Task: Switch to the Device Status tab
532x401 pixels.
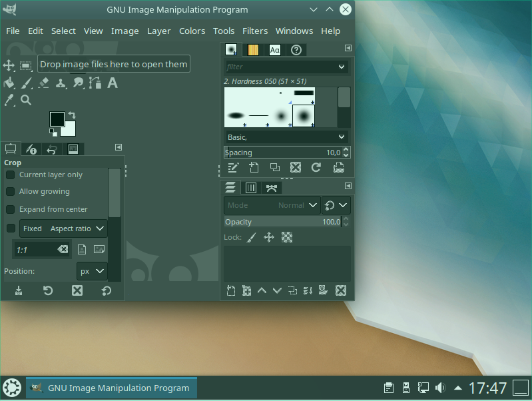Action: (x=31, y=149)
